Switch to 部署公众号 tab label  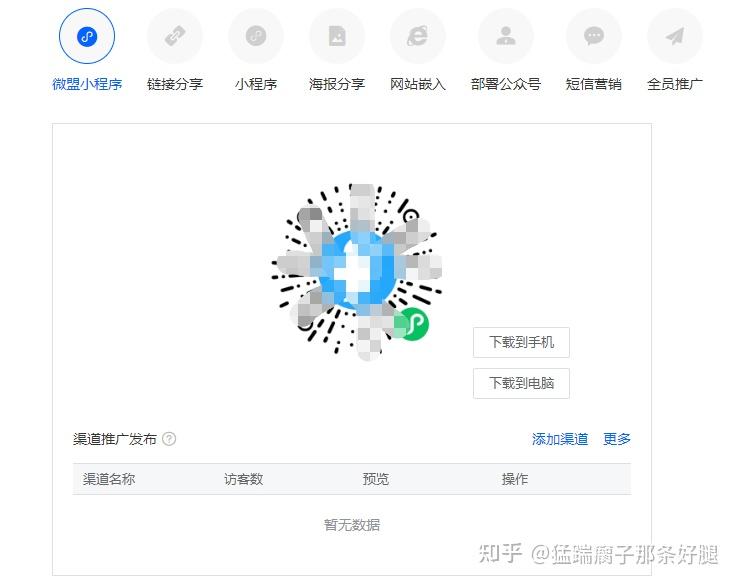(506, 84)
